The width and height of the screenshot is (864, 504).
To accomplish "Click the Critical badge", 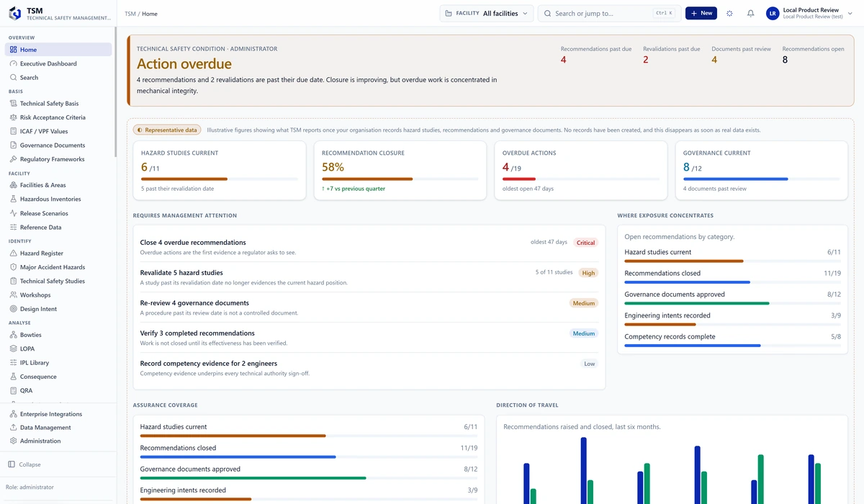I will pyautogui.click(x=586, y=243).
